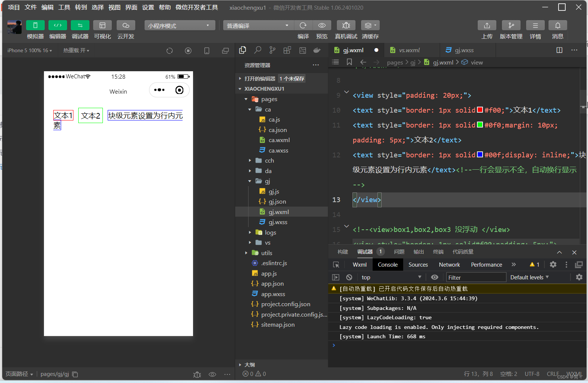588x383 pixels.
Task: Open the 项目 menu
Action: click(x=14, y=7)
